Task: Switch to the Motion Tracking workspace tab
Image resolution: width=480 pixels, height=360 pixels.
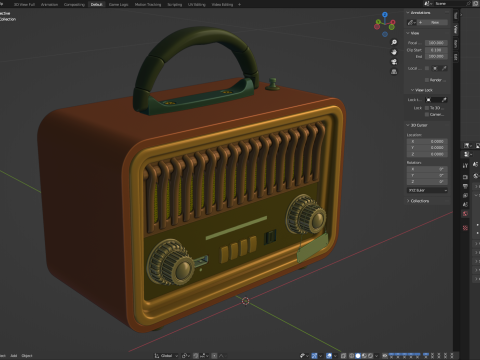Action: tap(148, 4)
